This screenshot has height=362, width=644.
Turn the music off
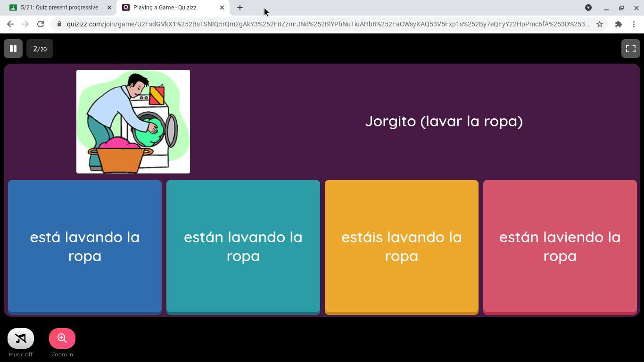pyautogui.click(x=21, y=338)
